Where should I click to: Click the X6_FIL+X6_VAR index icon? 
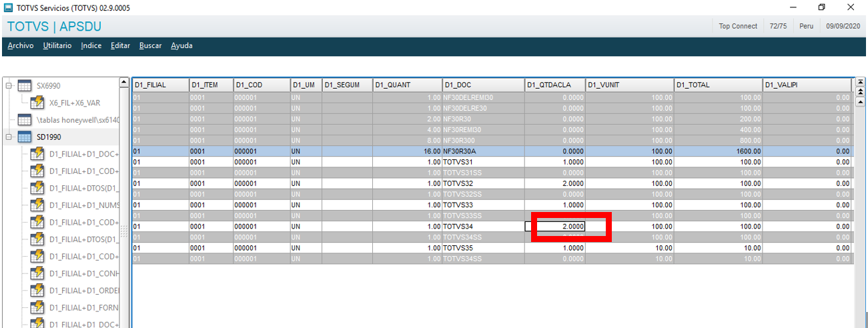[x=38, y=103]
